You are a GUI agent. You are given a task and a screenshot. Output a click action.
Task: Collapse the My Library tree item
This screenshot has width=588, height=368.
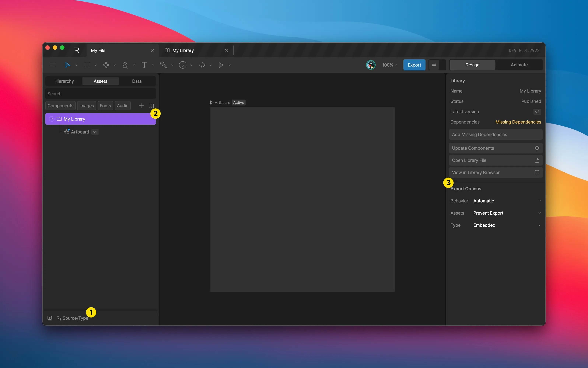(x=52, y=119)
